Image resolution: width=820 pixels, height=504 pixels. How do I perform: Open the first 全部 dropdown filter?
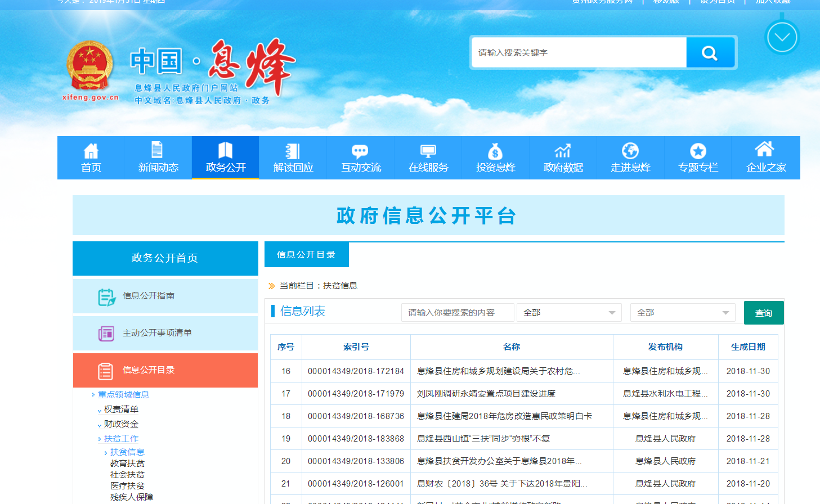(568, 313)
